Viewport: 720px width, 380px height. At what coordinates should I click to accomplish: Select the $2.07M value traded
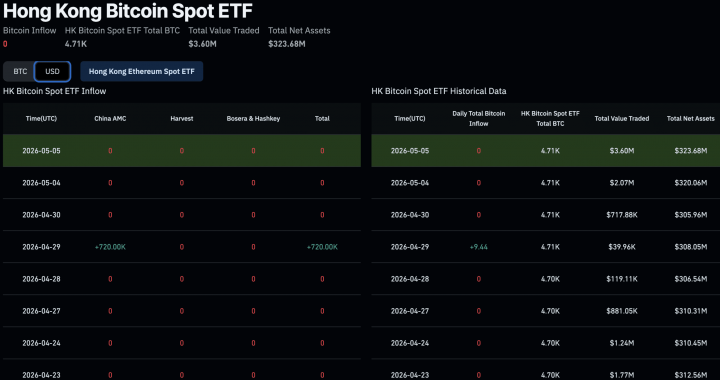[x=622, y=183]
